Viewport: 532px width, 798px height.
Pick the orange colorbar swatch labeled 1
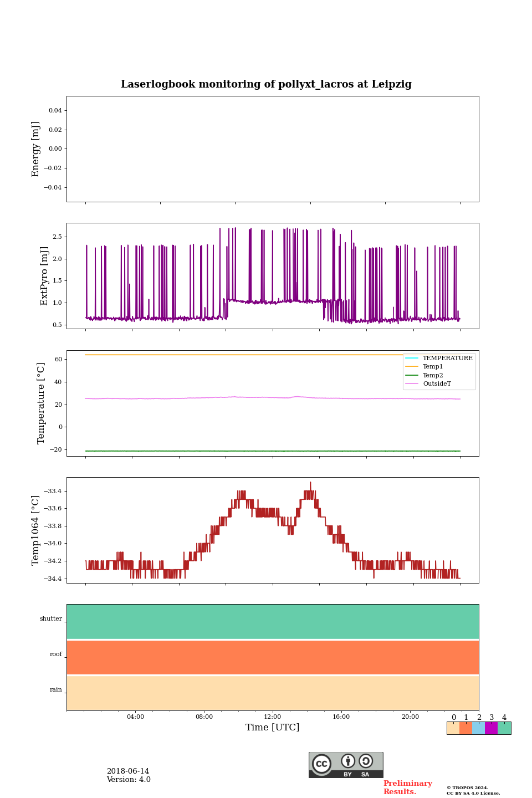(x=465, y=728)
